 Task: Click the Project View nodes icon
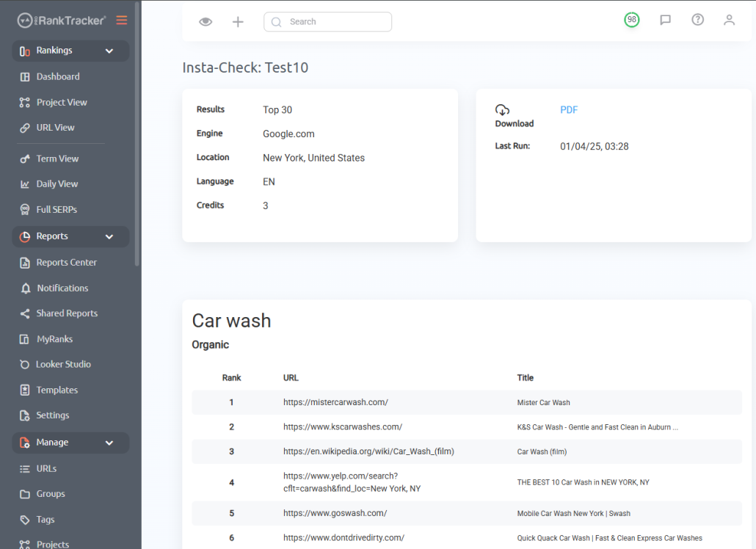(25, 102)
